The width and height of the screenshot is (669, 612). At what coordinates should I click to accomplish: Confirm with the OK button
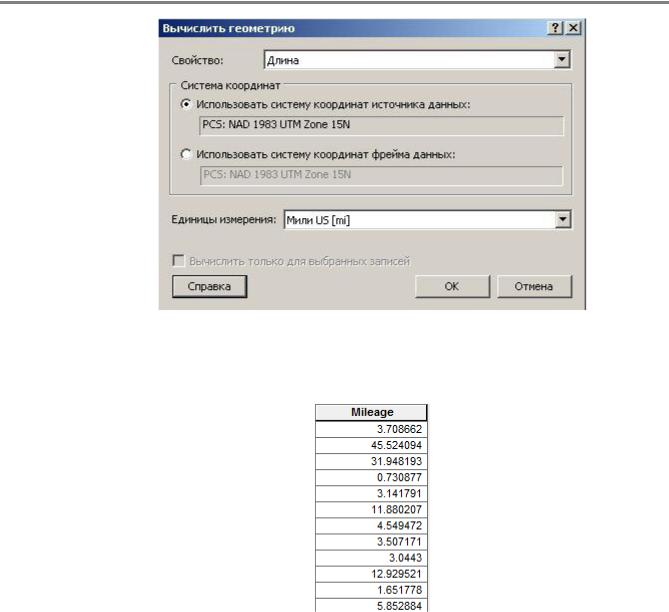pyautogui.click(x=452, y=286)
